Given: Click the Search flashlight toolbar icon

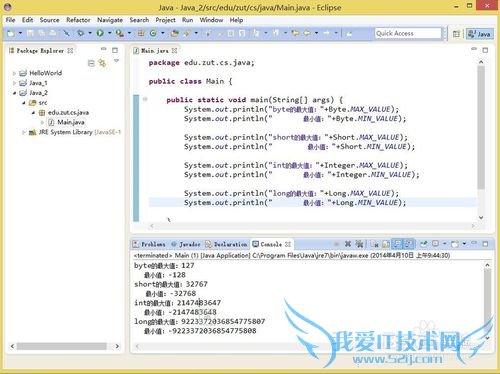Looking at the screenshot, I should pyautogui.click(x=187, y=33).
